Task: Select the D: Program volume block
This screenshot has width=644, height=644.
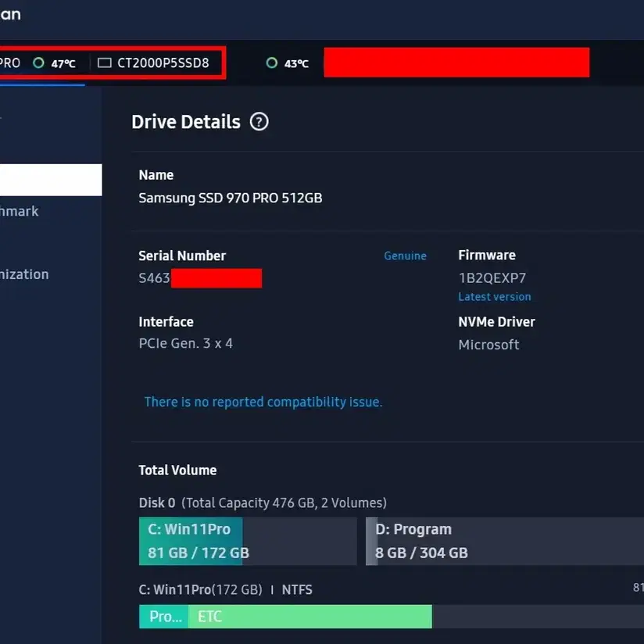Action: tap(505, 541)
